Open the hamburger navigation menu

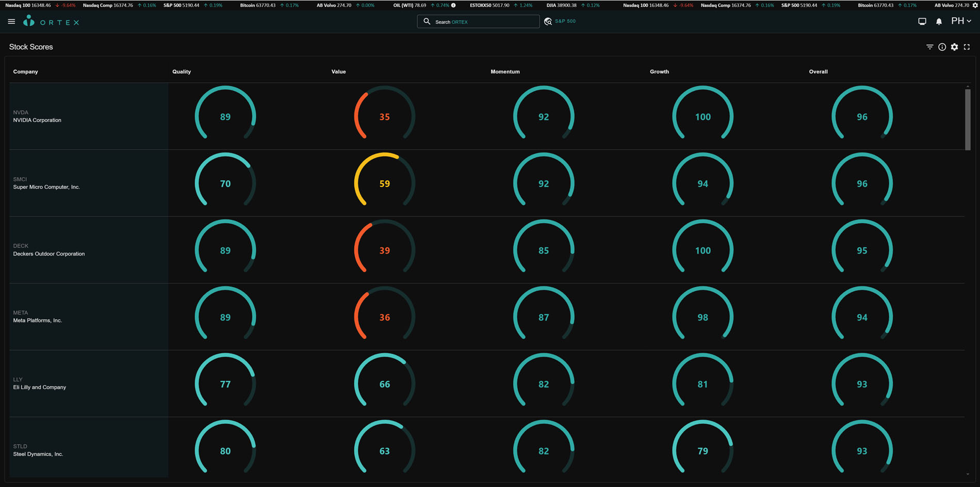point(11,22)
